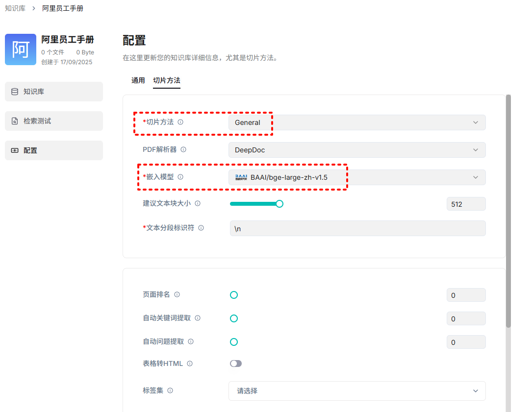Select the 切片方法 tab
The height and width of the screenshot is (412, 532).
pos(167,80)
